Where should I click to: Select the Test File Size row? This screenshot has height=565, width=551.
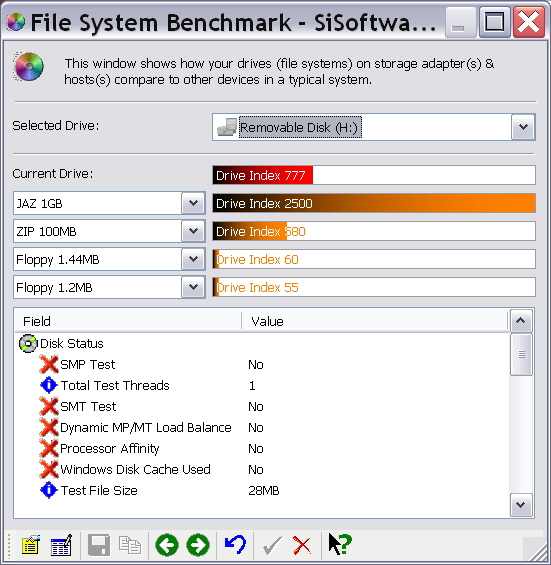tap(262, 490)
